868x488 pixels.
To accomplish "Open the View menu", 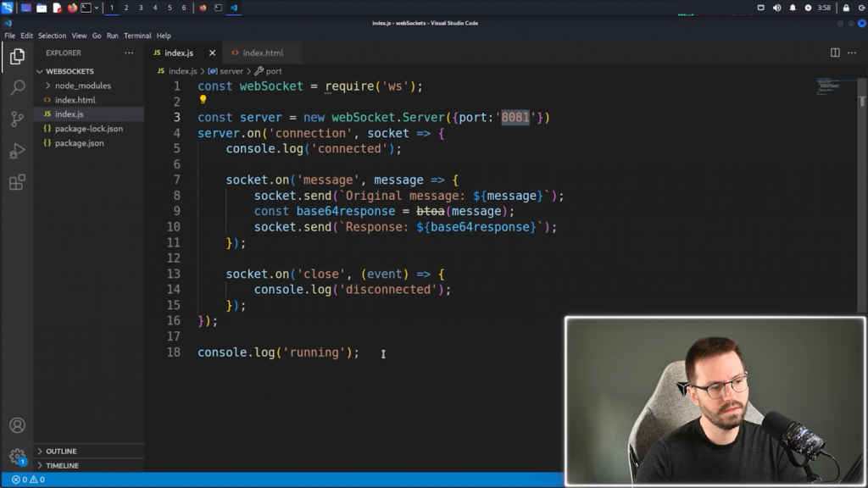I will coord(79,36).
